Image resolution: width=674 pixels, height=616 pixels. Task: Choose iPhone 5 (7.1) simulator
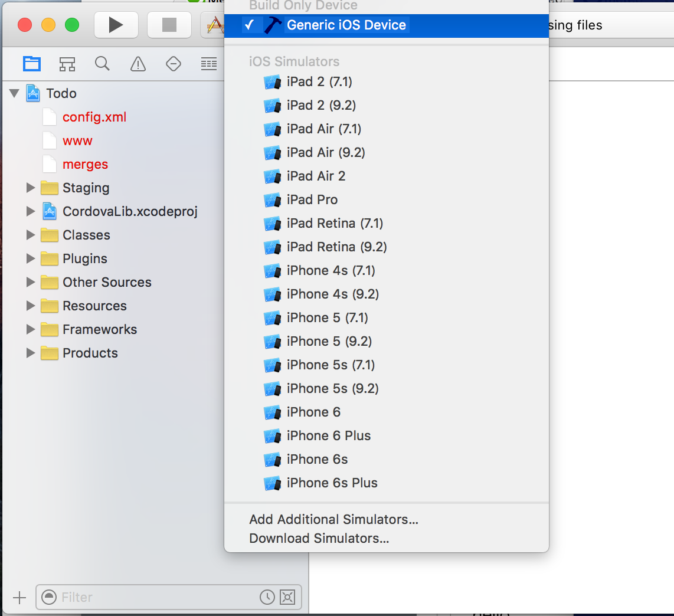pos(387,318)
